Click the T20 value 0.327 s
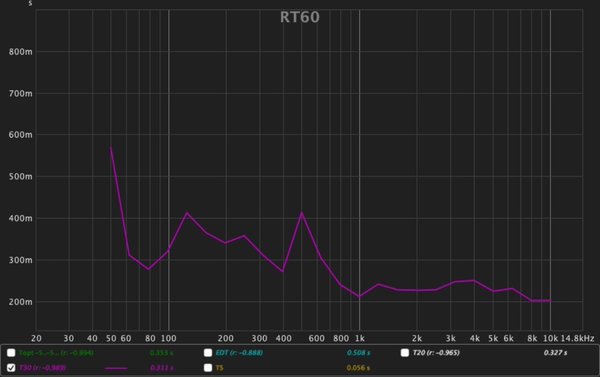The width and height of the screenshot is (600, 377). [x=555, y=353]
